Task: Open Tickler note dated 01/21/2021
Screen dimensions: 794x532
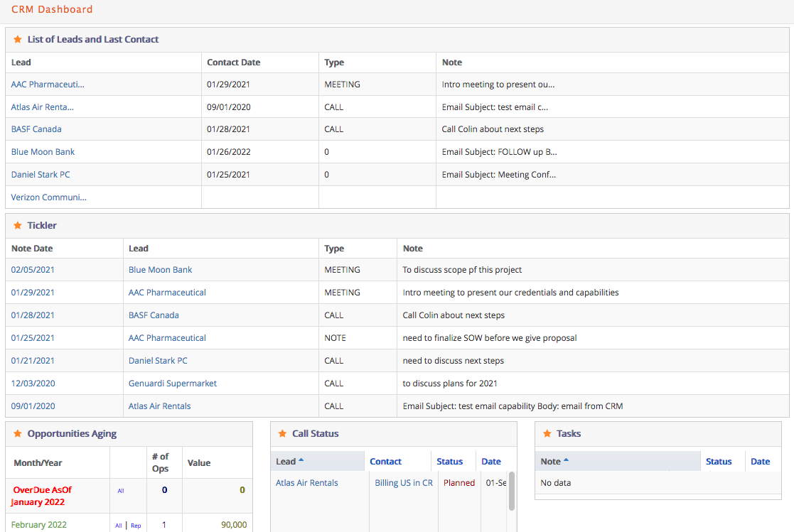Action: [33, 361]
